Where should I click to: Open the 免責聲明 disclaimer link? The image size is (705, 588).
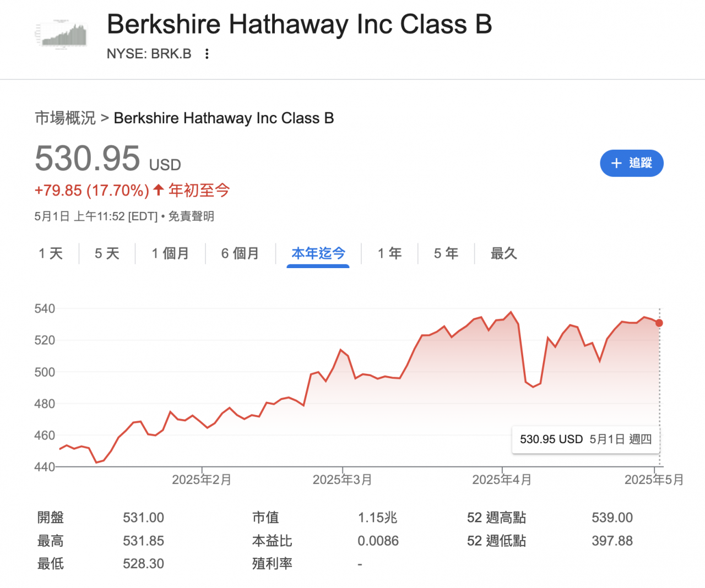point(191,216)
